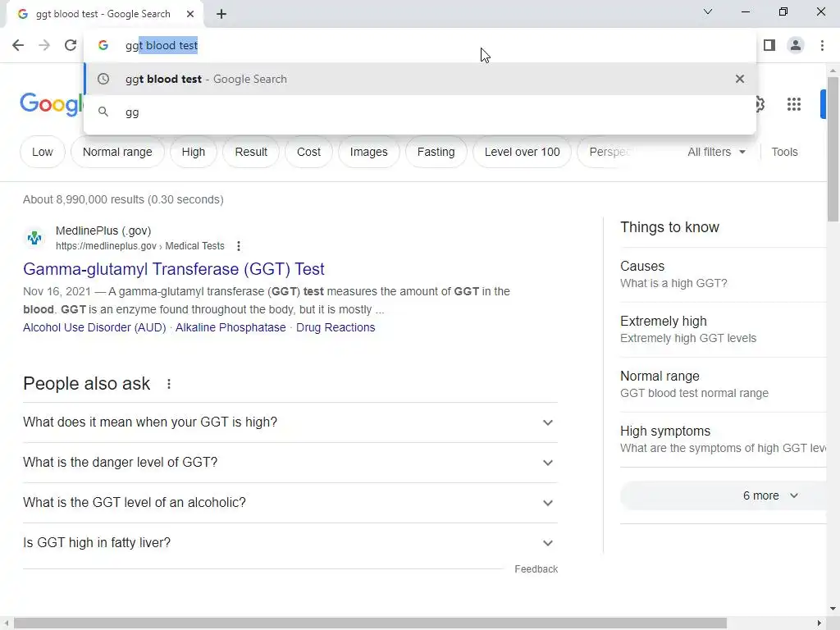Viewport: 840px width, 630px height.
Task: Open the Drug Reactions sublink
Action: [336, 327]
